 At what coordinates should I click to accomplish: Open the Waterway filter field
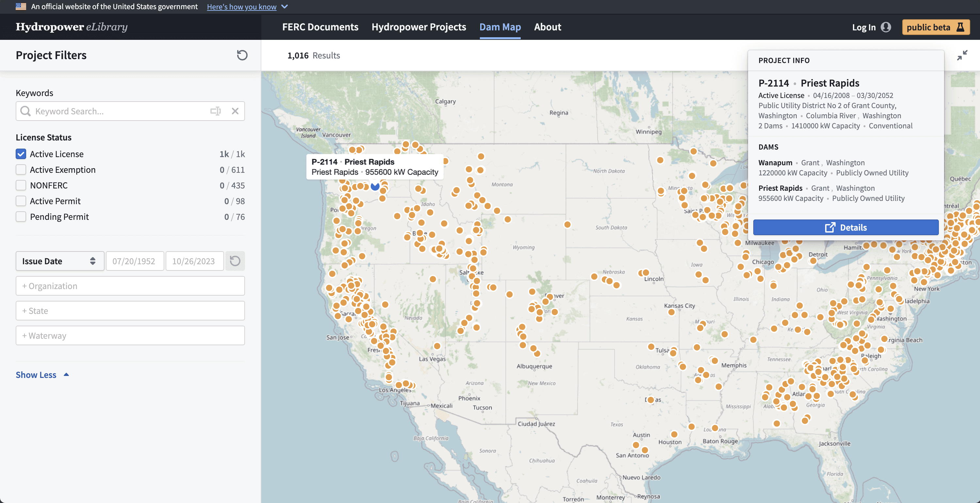point(130,335)
